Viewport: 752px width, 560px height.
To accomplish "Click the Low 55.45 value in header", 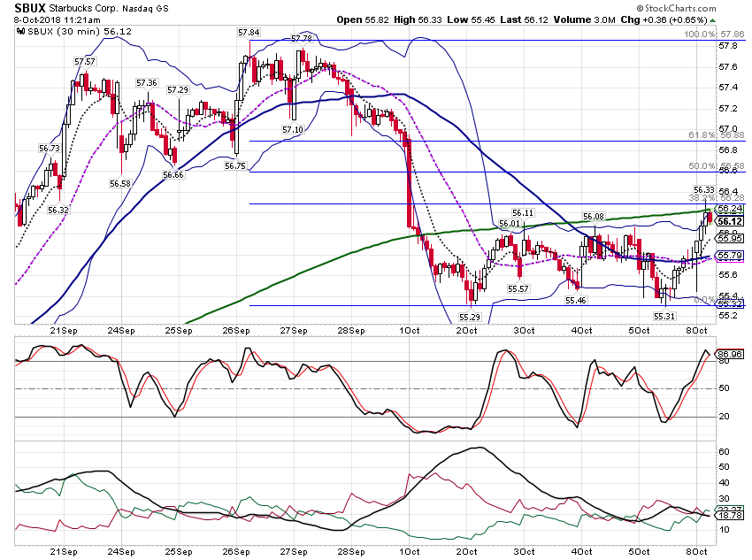I will pyautogui.click(x=471, y=19).
